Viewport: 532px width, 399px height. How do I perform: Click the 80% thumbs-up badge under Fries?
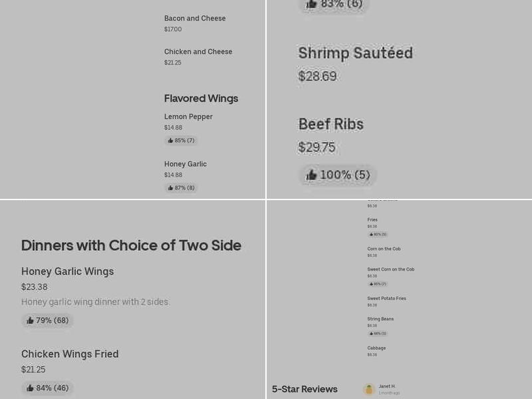[x=377, y=234]
